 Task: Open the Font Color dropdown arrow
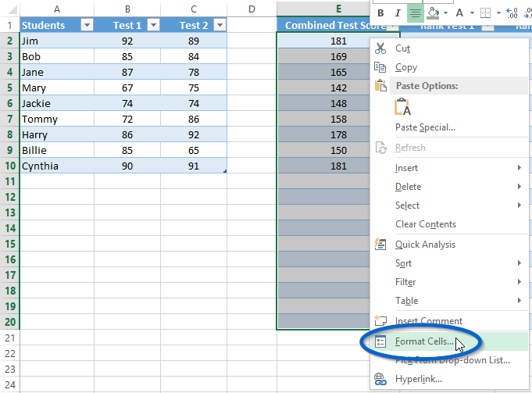click(x=473, y=13)
